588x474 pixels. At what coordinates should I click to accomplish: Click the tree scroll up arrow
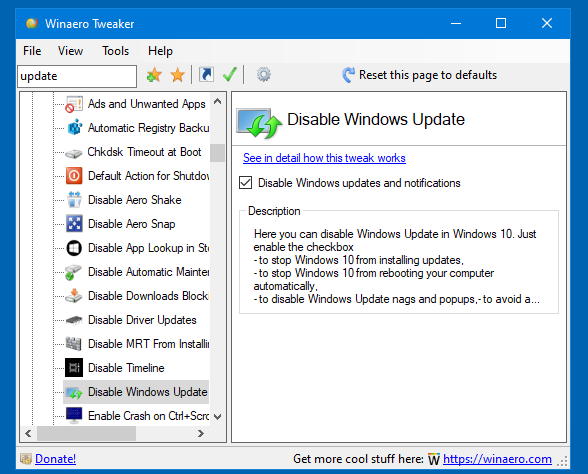(218, 101)
